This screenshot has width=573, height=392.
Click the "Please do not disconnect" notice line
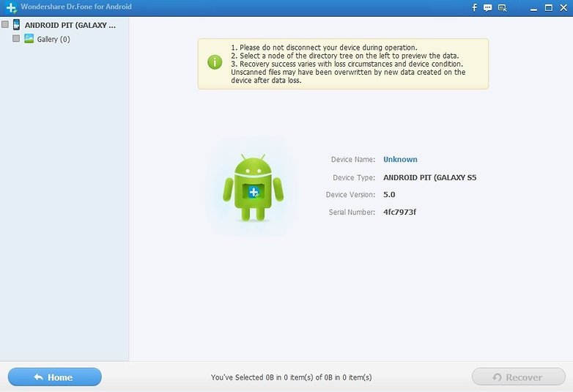[324, 48]
